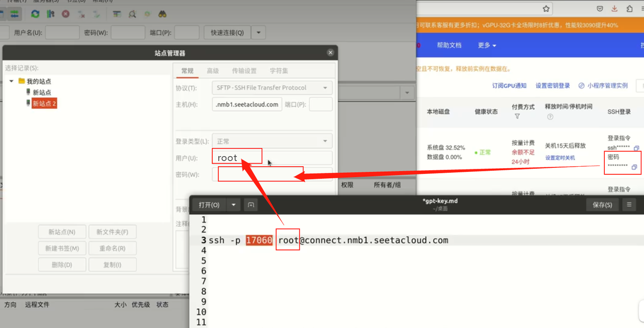The width and height of the screenshot is (644, 328).
Task: Open 订阅GPU通知 link
Action: click(x=509, y=86)
